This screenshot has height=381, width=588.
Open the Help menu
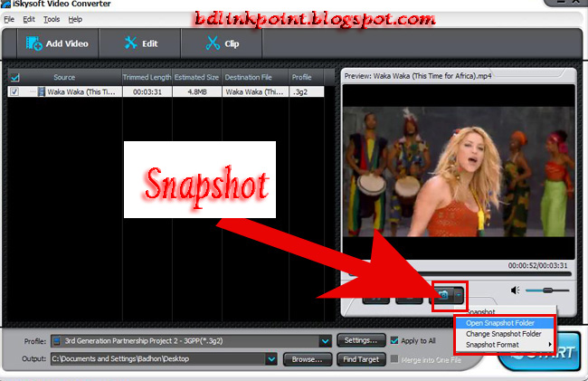click(75, 19)
